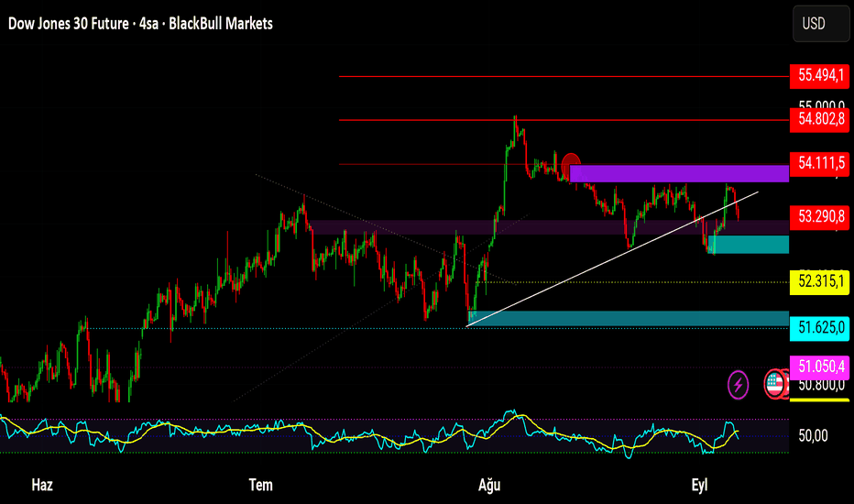Image resolution: width=854 pixels, height=504 pixels.
Task: Select the large teal support zone rectangle
Action: (629, 319)
